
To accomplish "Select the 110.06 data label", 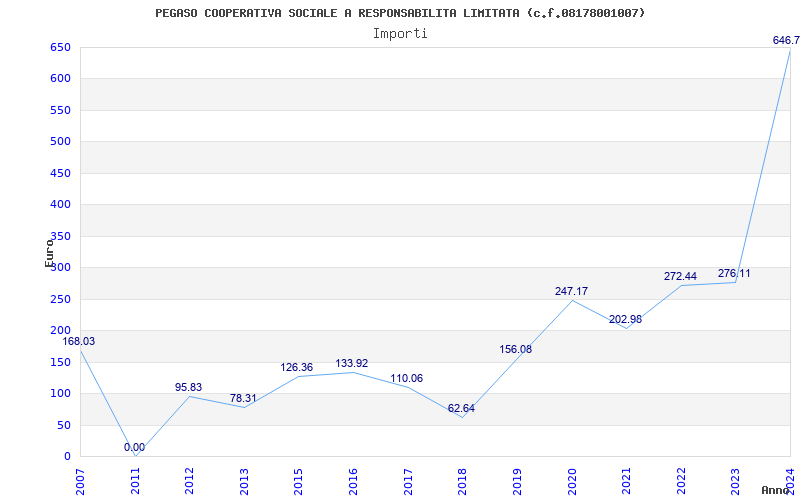I will tap(407, 379).
